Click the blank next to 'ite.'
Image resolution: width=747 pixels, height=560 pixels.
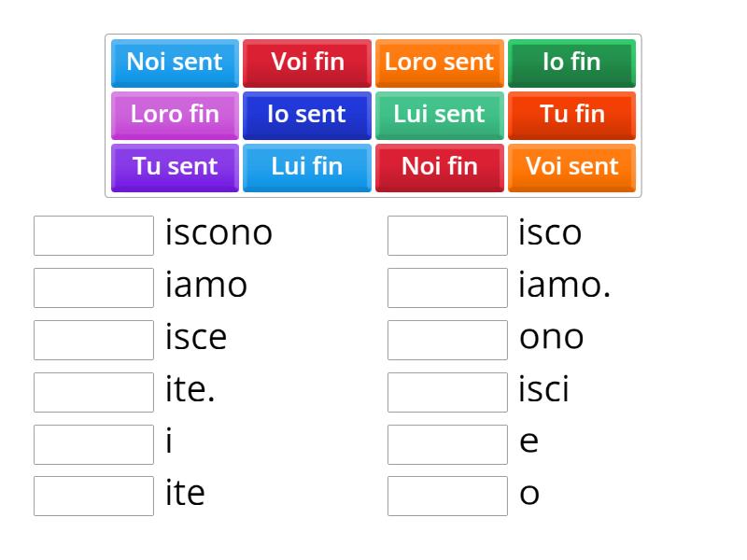(92, 391)
